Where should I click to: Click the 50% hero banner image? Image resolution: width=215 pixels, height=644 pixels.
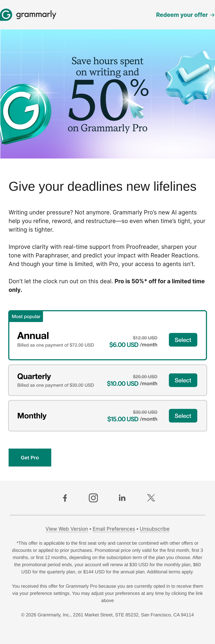[108, 94]
